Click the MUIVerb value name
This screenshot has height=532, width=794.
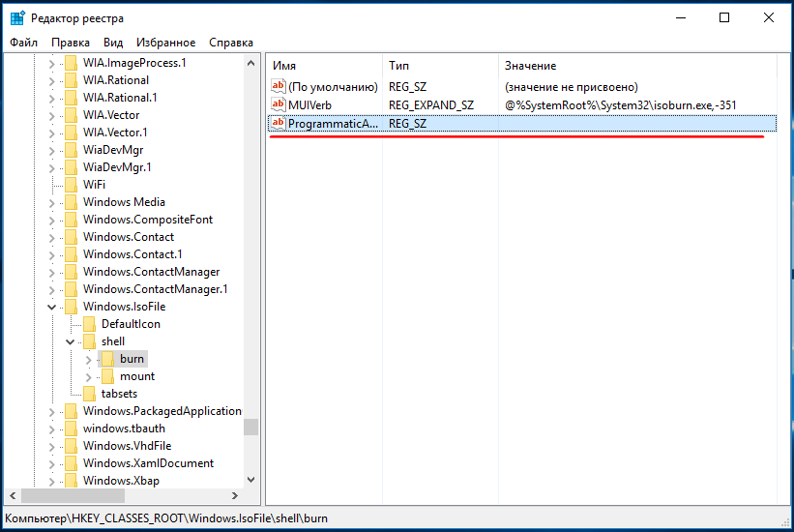pos(309,105)
